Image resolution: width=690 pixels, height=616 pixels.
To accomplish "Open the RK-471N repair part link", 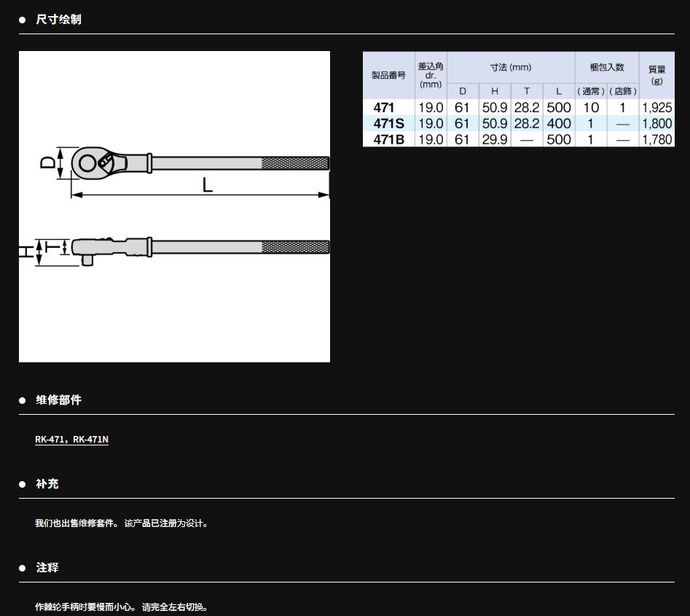I will [91, 440].
